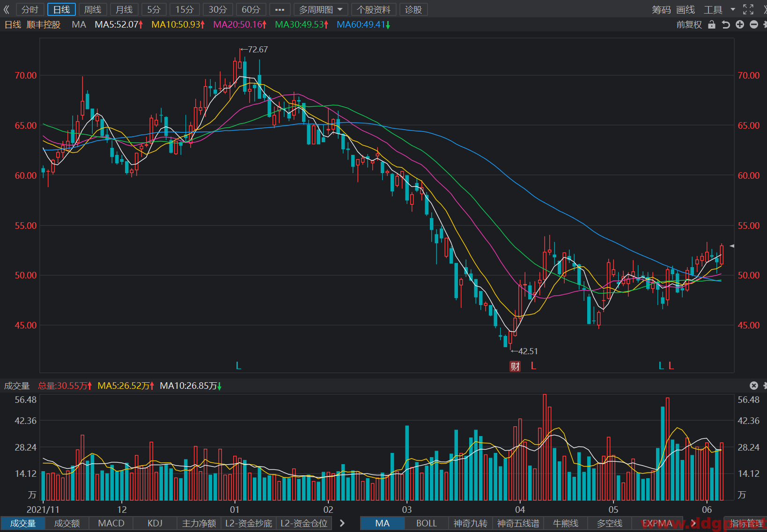The width and height of the screenshot is (767, 532).
Task: Toggle 前复权 price adjustment mode
Action: coord(689,24)
